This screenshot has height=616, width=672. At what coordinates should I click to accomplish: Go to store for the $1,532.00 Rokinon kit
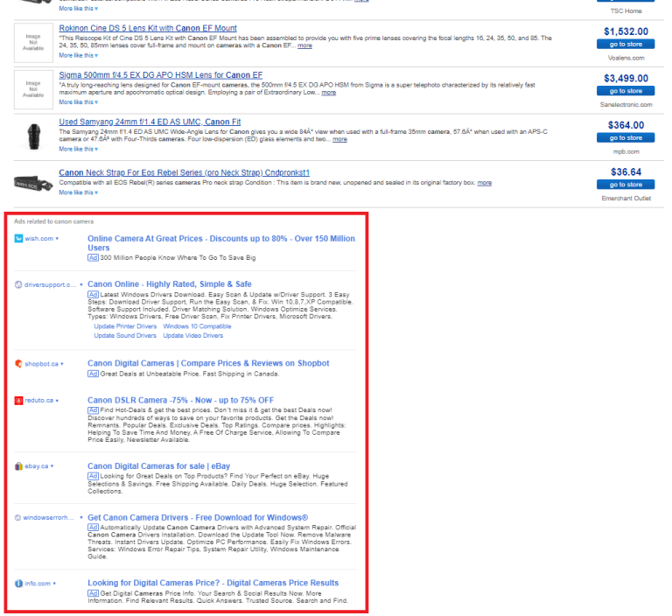click(x=626, y=44)
